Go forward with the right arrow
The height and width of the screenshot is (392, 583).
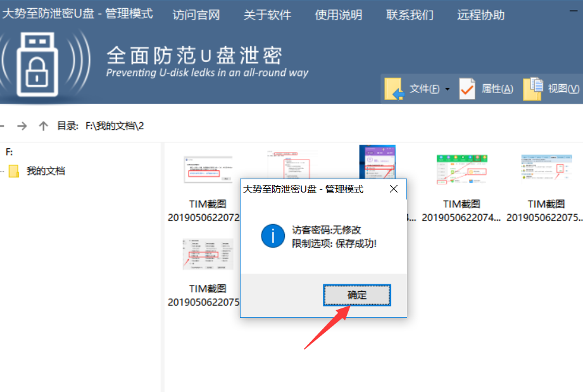[x=22, y=126]
